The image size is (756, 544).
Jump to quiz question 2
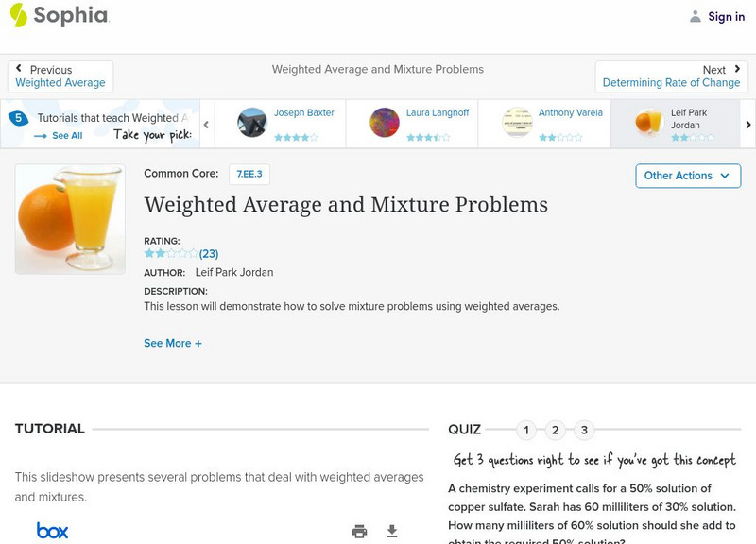[x=556, y=431]
